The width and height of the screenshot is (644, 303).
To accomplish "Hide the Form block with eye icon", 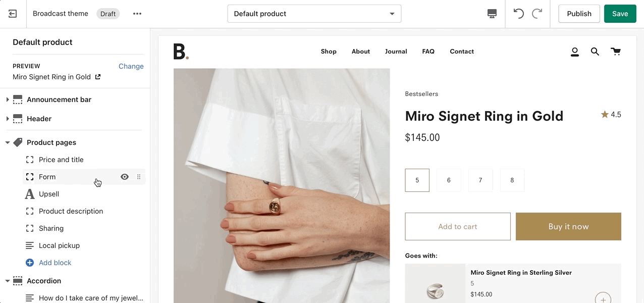I will coord(125,177).
